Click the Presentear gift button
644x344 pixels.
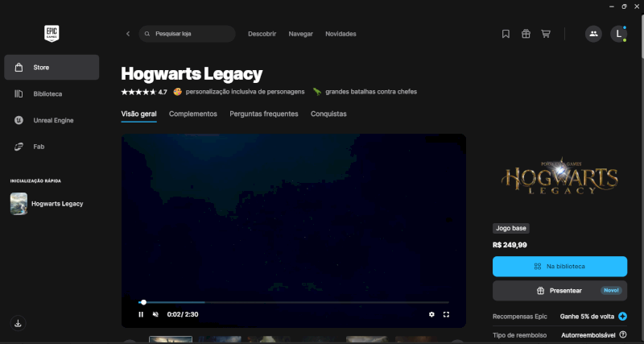coord(559,291)
